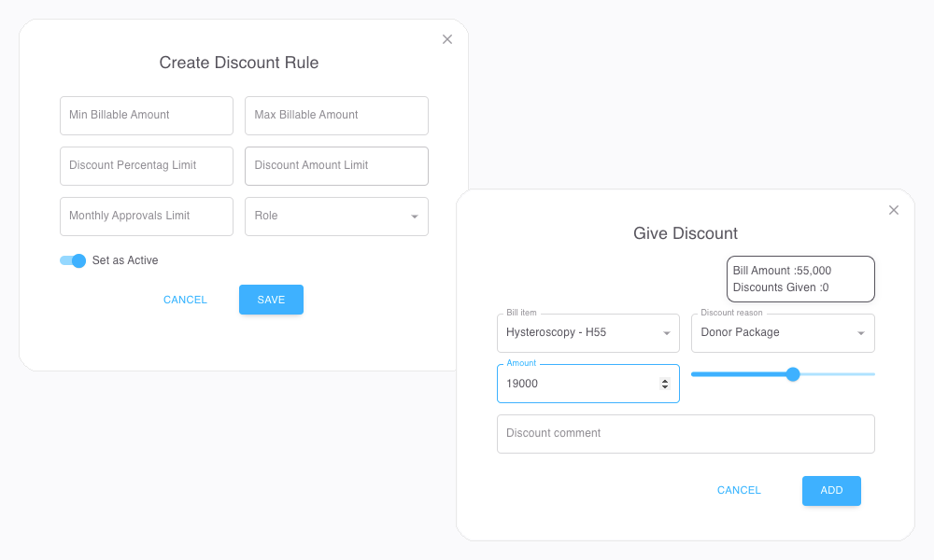Cancel the Give Discount dialog
This screenshot has width=934, height=560.
click(x=739, y=490)
